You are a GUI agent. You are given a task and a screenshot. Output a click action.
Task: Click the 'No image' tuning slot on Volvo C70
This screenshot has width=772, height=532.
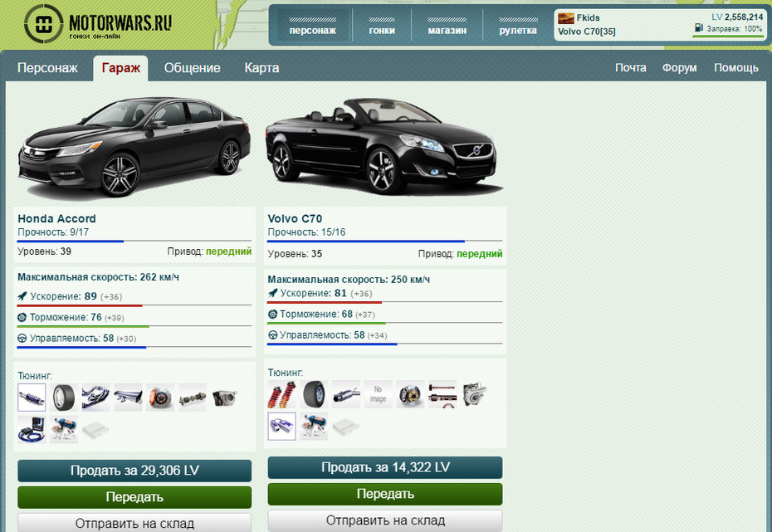[x=379, y=394]
